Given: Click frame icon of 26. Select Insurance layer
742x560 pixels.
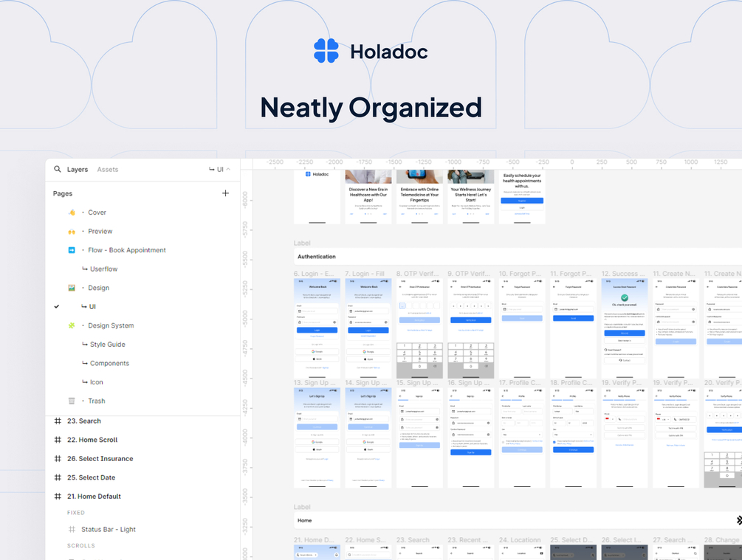Looking at the screenshot, I should tap(58, 459).
